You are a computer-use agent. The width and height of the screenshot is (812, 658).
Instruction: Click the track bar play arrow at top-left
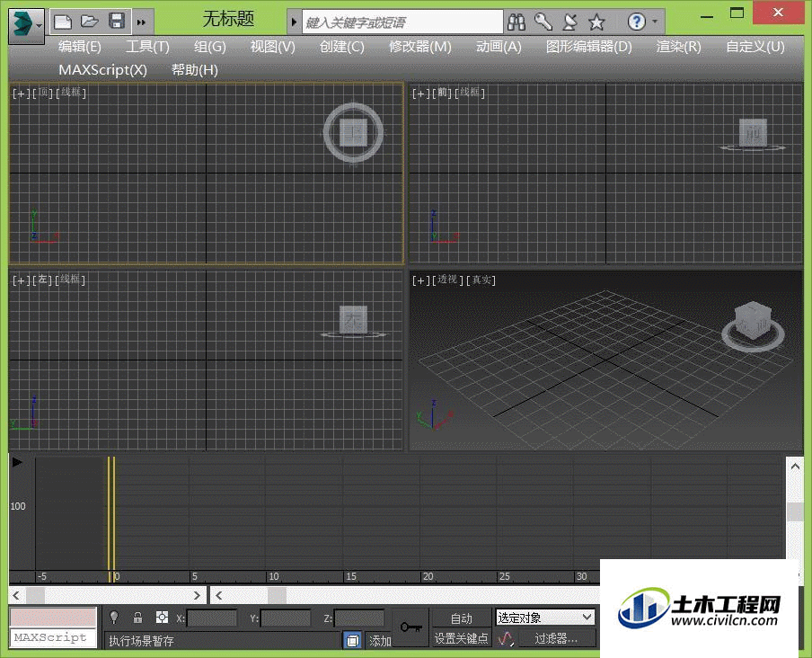coord(17,462)
